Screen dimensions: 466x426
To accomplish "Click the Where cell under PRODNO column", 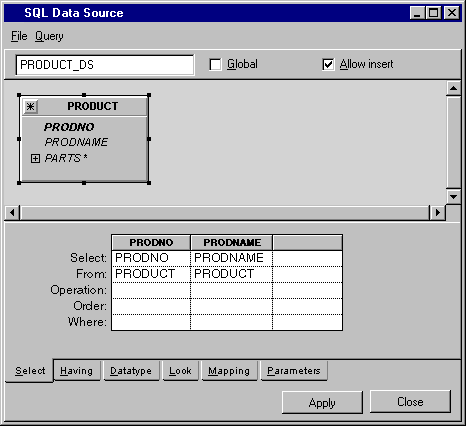I will pyautogui.click(x=151, y=322).
